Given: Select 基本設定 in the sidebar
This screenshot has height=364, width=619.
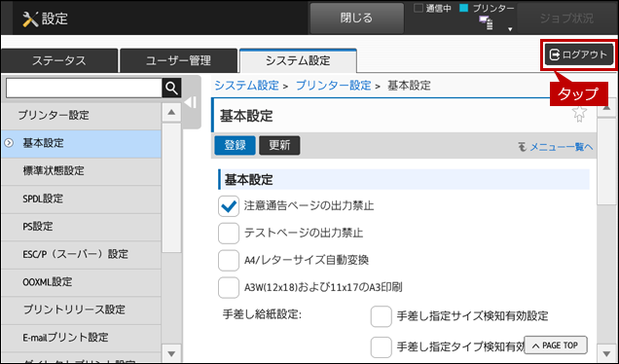Looking at the screenshot, I should point(81,143).
